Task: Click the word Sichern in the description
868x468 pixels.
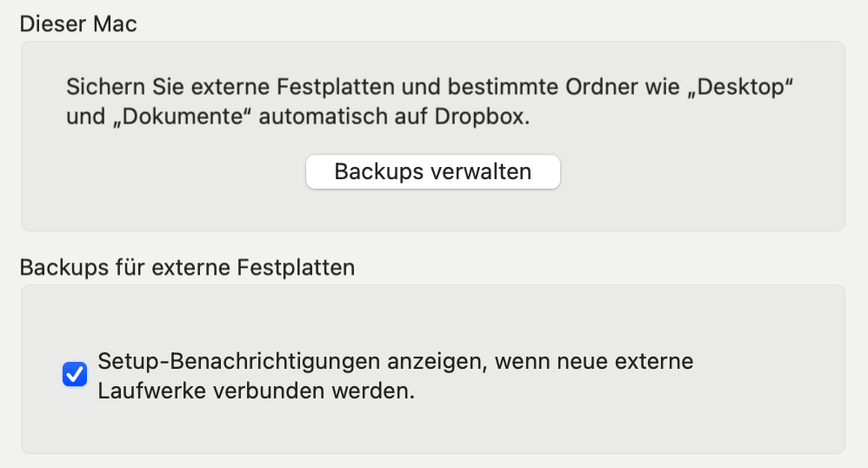Action: [x=99, y=88]
